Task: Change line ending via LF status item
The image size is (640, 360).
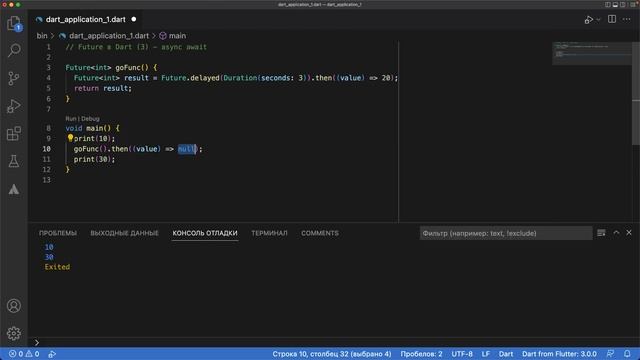Action: tap(485, 354)
